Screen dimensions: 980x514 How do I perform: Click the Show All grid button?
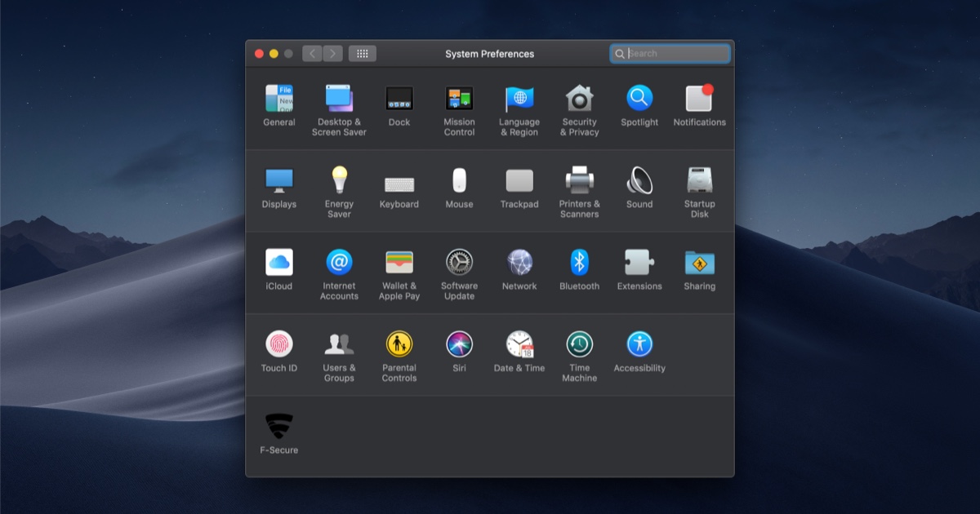point(362,54)
